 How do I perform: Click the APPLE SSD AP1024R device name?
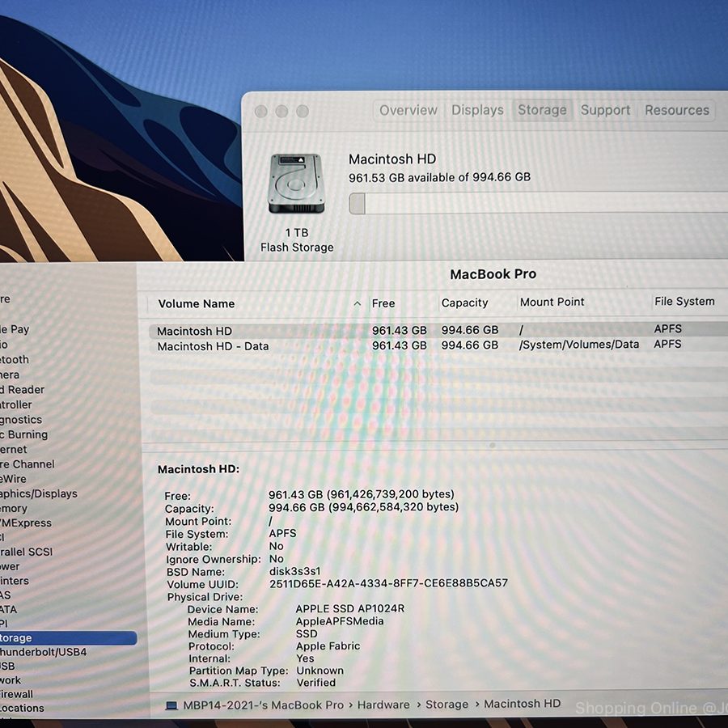pyautogui.click(x=350, y=608)
